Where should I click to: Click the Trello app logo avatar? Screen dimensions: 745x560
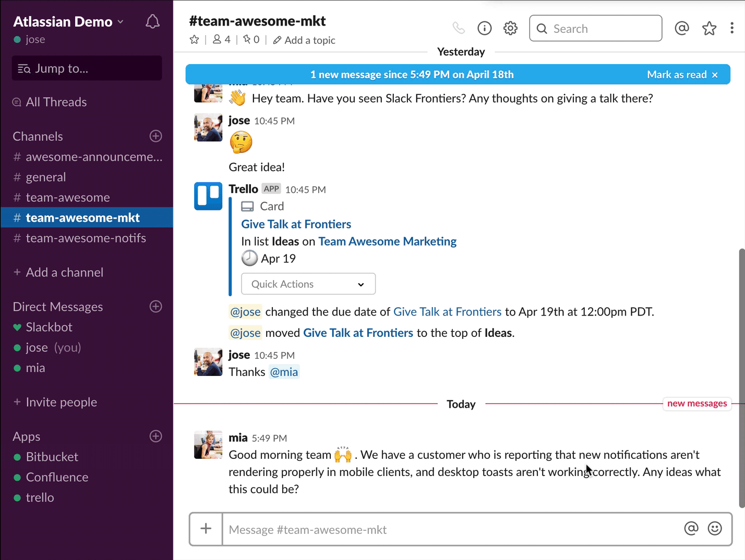point(208,196)
